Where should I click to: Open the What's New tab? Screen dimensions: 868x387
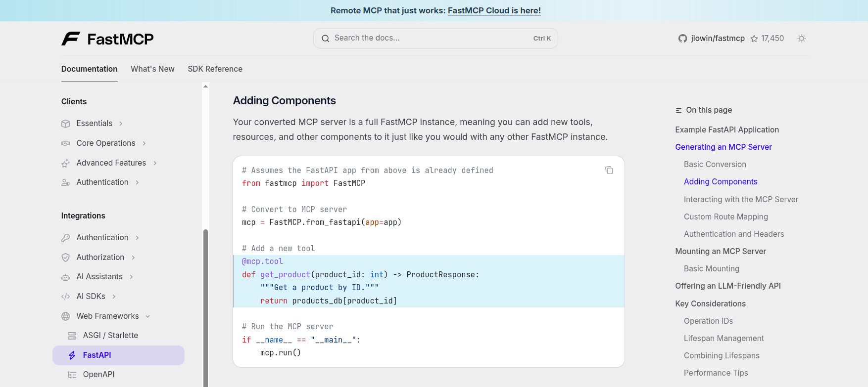coord(152,69)
